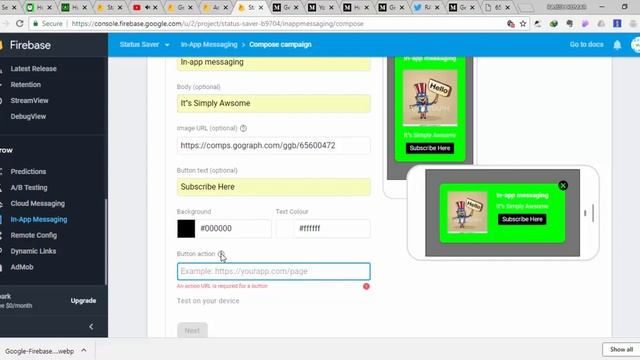Viewport: 640px width, 360px height.
Task: Click the Body field 'It's Simply Awsome'
Action: click(x=274, y=104)
